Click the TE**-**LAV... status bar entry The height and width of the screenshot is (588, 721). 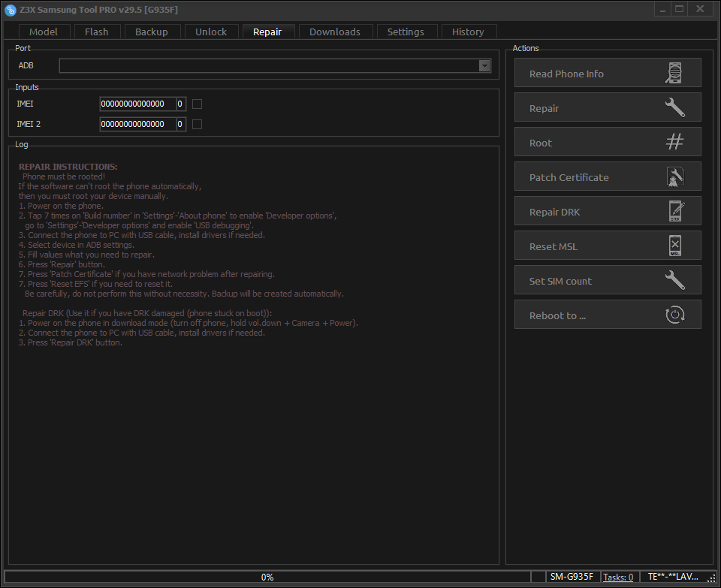point(673,577)
